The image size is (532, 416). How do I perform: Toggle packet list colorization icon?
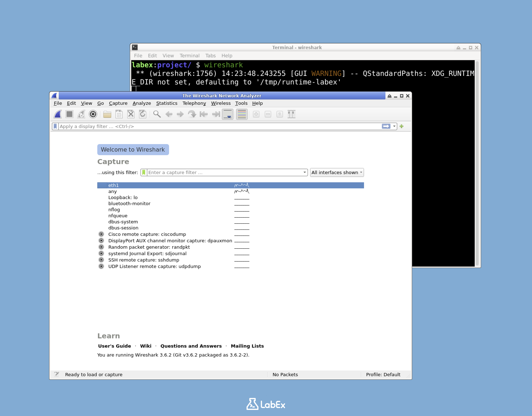242,114
